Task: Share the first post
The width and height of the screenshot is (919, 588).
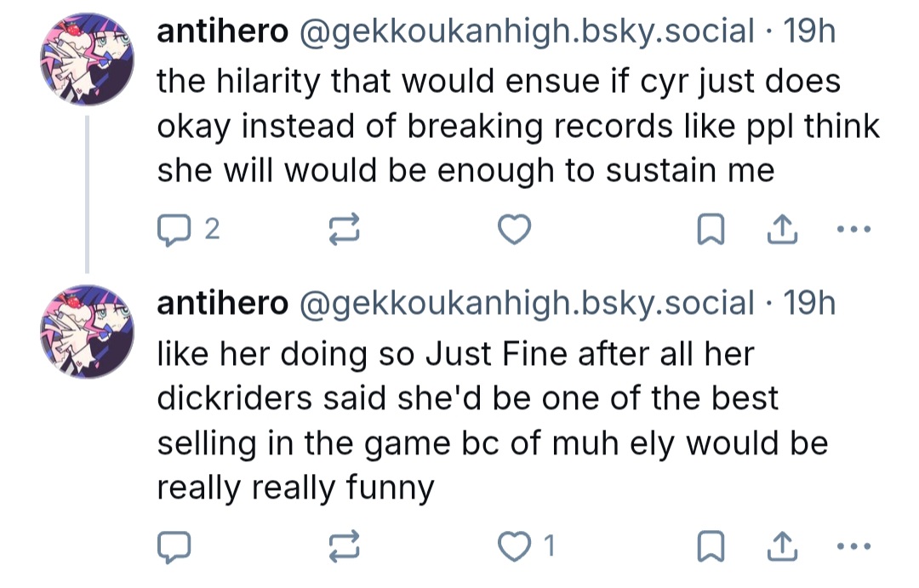Action: tap(782, 229)
